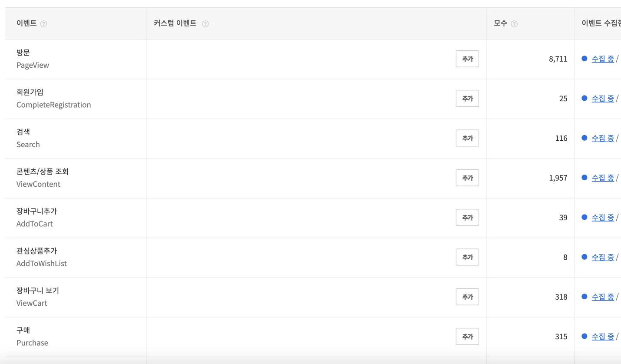Open 수집 중 link for CompleteRegistration
The width and height of the screenshot is (621, 364).
[x=603, y=99]
